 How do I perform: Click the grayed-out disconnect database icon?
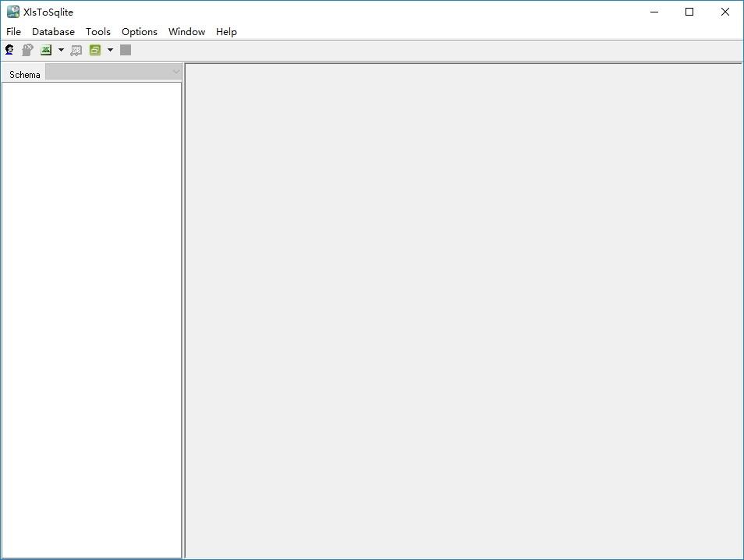pos(27,50)
